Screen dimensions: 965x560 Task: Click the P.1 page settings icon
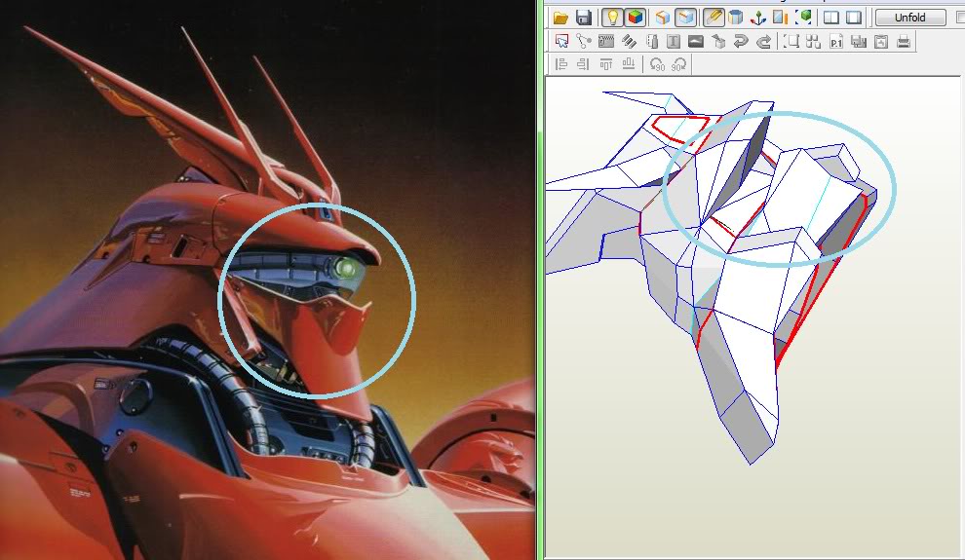(x=835, y=41)
